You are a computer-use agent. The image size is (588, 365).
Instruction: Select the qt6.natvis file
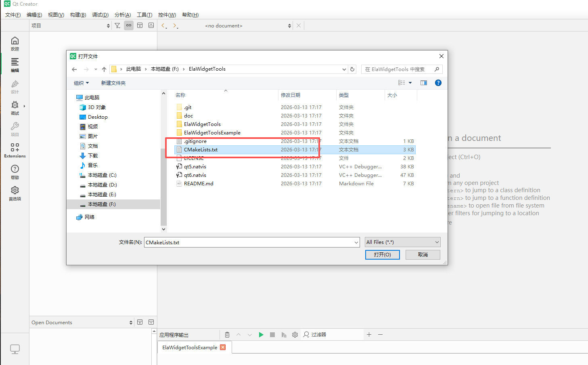[x=295, y=175]
